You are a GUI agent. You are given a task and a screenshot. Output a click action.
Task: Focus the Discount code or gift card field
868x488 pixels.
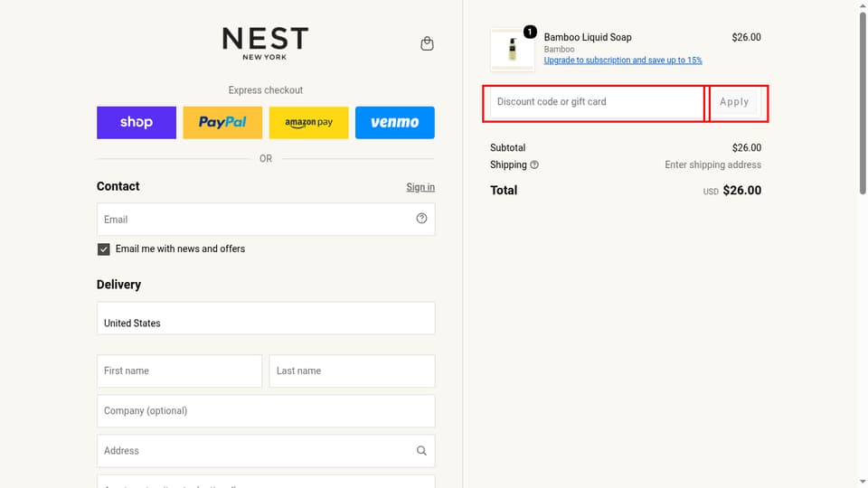click(x=597, y=102)
